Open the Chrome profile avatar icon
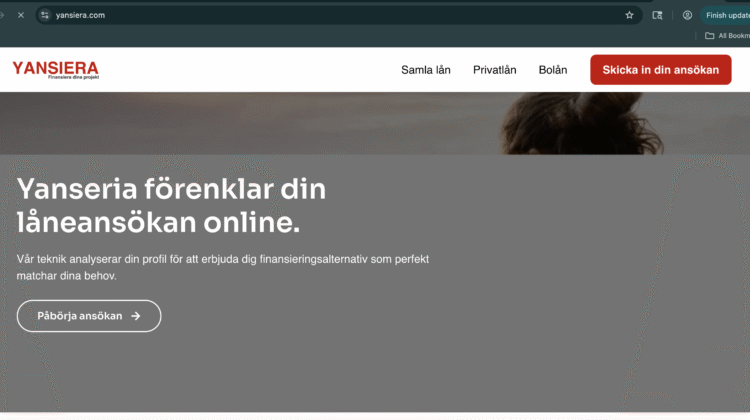750x420 pixels. tap(687, 15)
